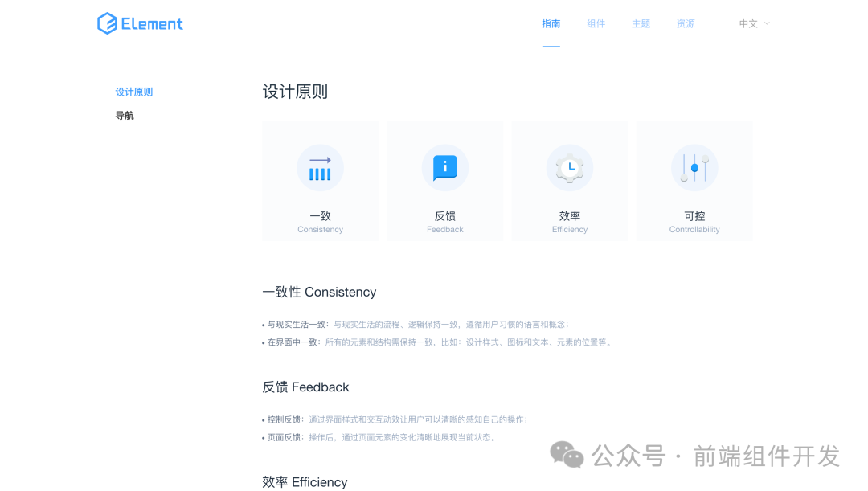Click the Controllability sliders icon
Image resolution: width=868 pixels, height=491 pixels.
pos(694,167)
